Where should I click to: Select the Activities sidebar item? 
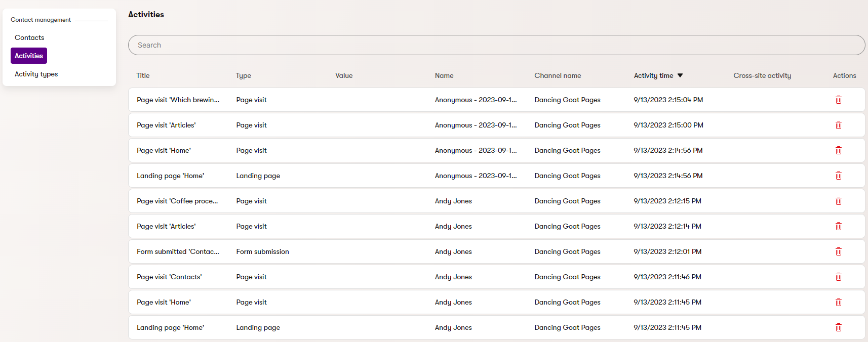tap(29, 56)
